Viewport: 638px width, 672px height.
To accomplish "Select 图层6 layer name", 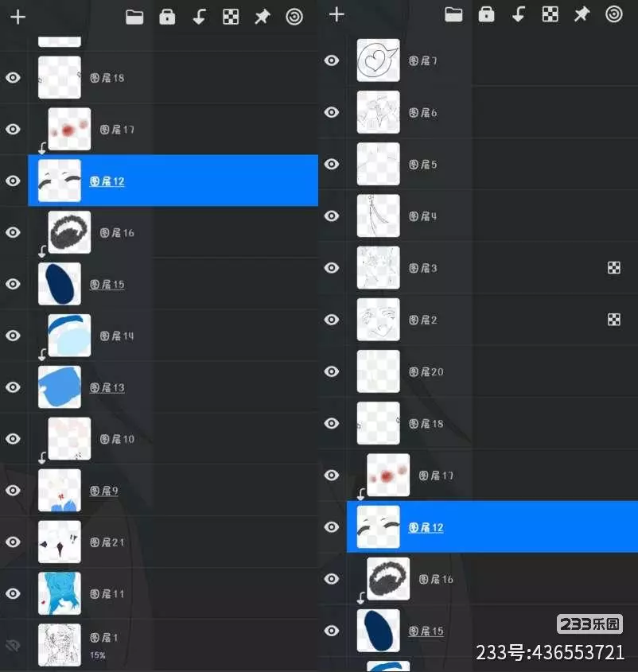I will point(422,113).
